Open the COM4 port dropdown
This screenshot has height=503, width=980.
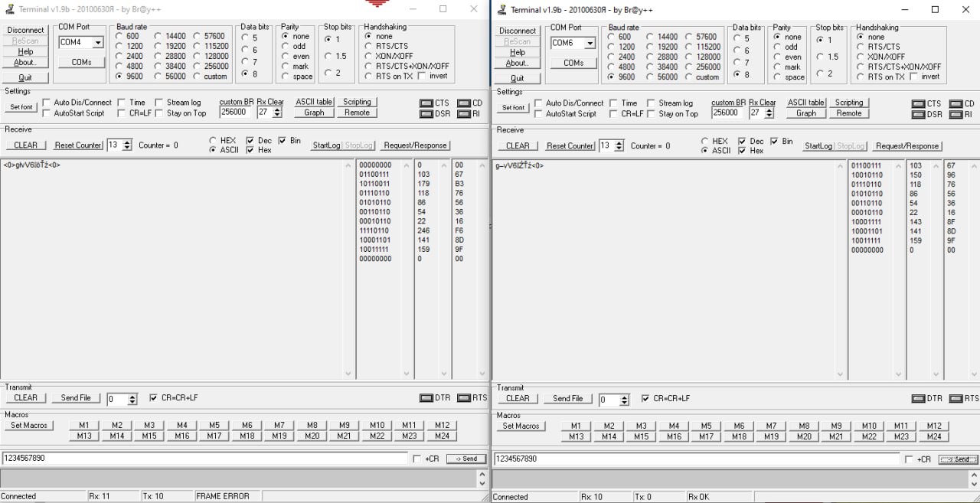tap(98, 43)
